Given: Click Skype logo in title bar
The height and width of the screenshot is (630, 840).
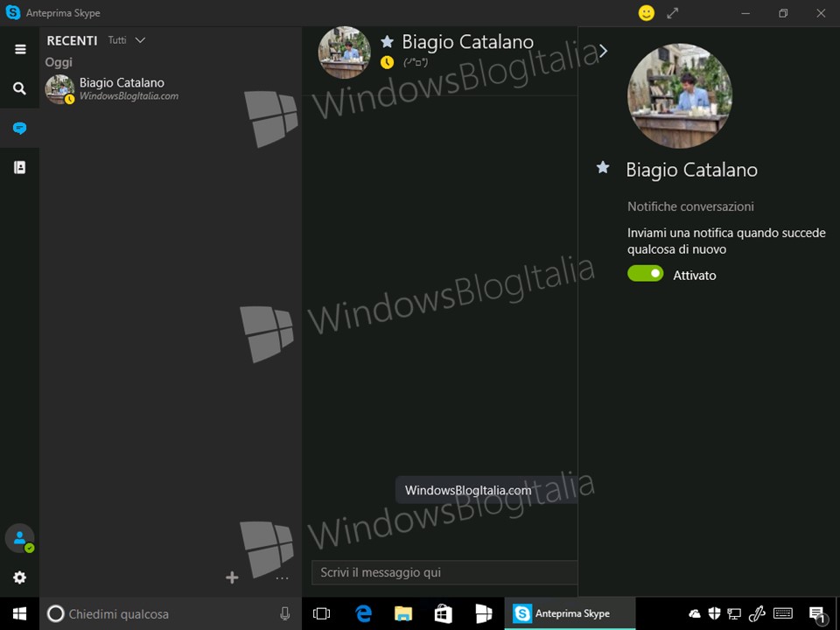Looking at the screenshot, I should pyautogui.click(x=12, y=12).
